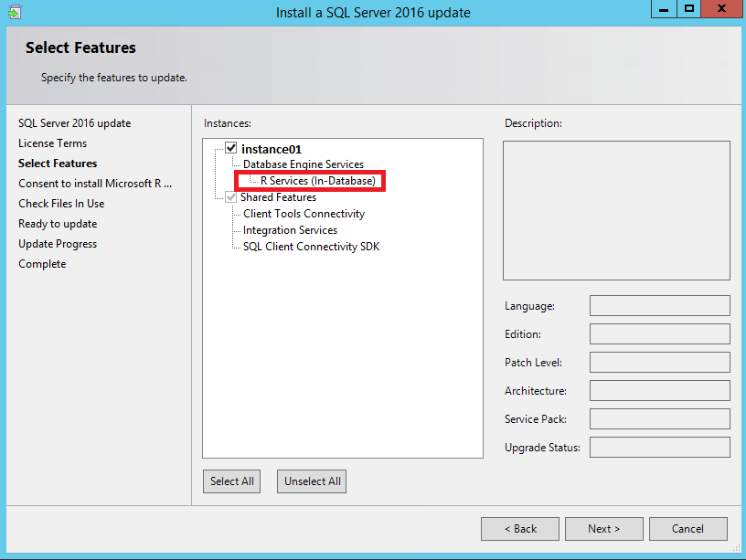Click the Edition field
The height and width of the screenshot is (560, 746).
660,334
